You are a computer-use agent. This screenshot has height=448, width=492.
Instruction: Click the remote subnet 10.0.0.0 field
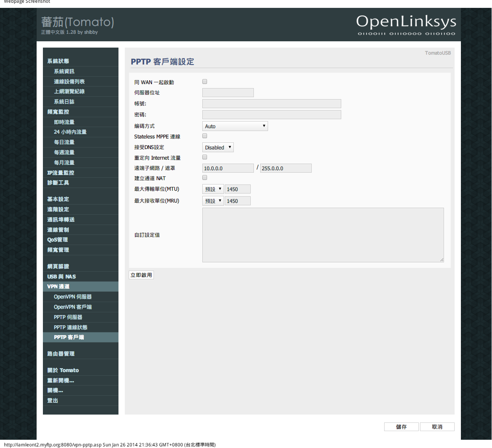(228, 168)
